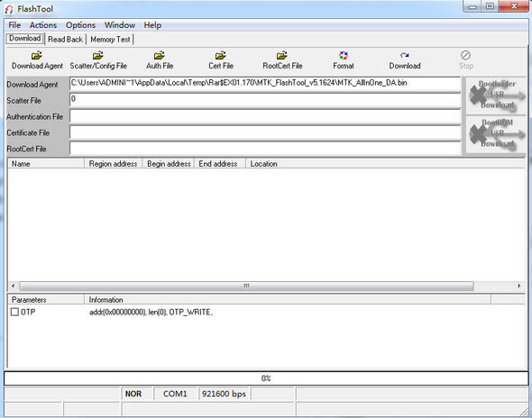Click the horizontal scrollbar right arrow

(519, 286)
